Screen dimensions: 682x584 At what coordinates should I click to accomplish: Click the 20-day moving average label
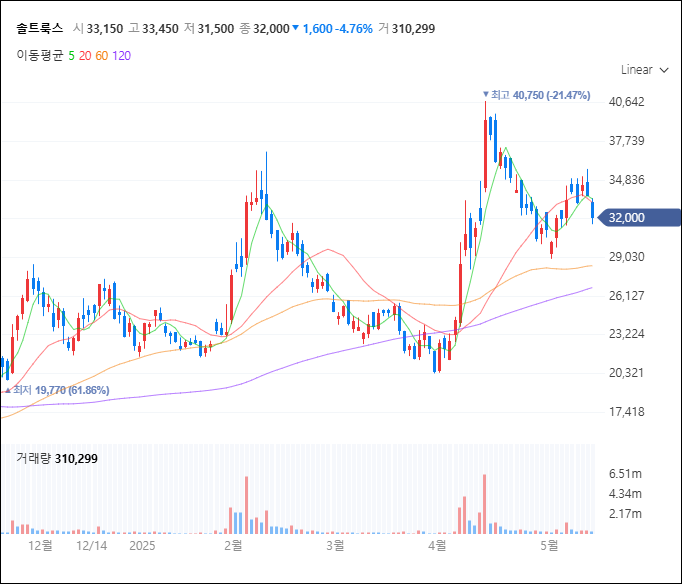[x=85, y=56]
